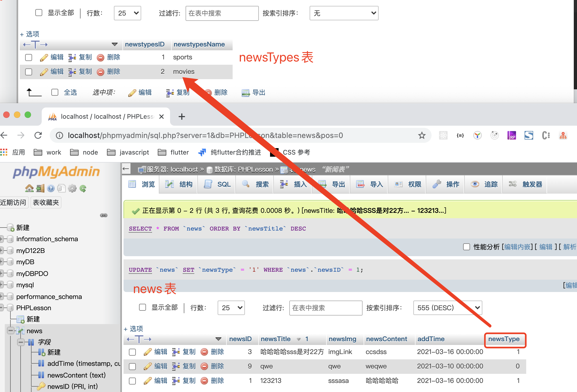Click the browser address bar URL
The height and width of the screenshot is (392, 577).
point(205,136)
